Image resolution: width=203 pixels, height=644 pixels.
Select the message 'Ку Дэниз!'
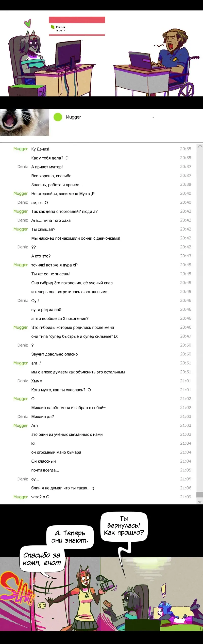[x=40, y=149]
